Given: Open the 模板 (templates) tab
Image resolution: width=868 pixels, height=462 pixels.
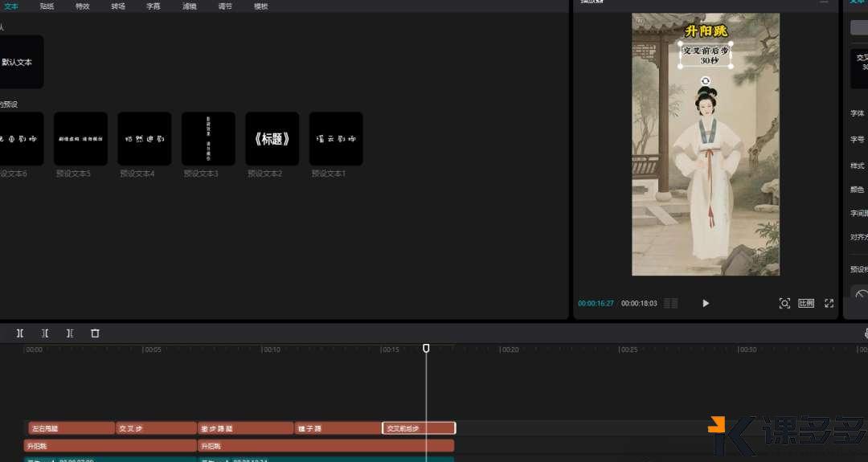Looking at the screenshot, I should pos(260,6).
